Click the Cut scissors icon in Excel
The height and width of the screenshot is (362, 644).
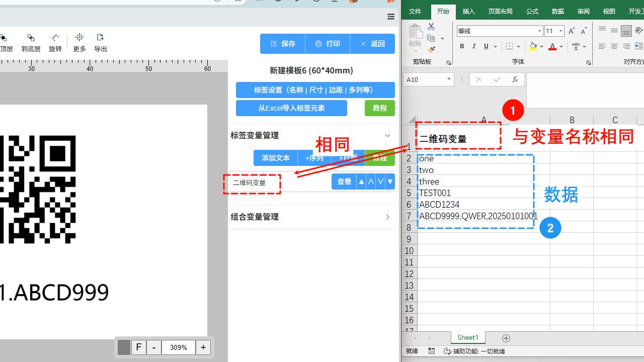tap(431, 27)
